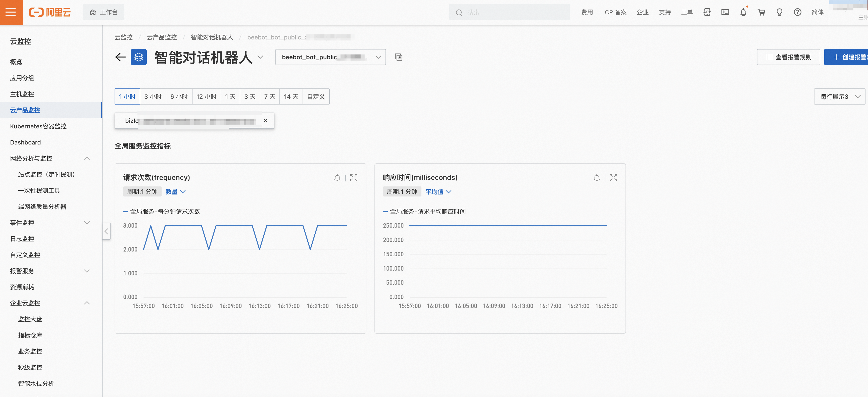Expand the 事件监控 menu group
Viewport: 868px width, 397px height.
coord(87,223)
